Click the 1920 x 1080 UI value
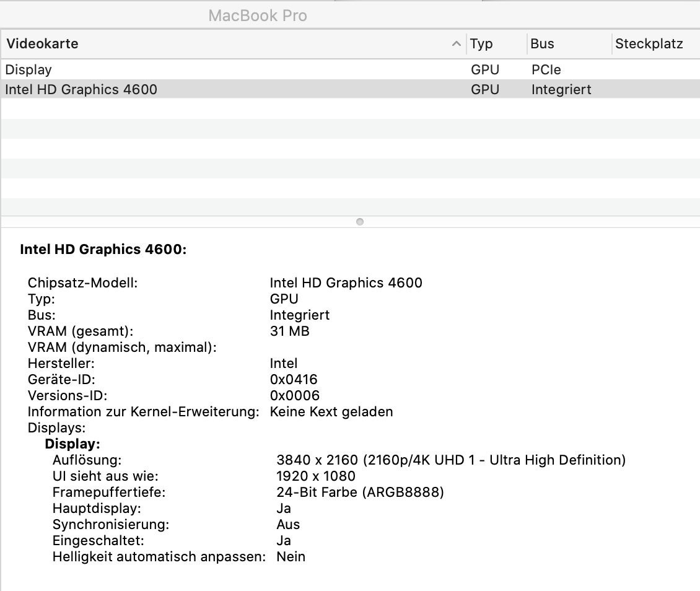The width and height of the screenshot is (700, 591). click(x=316, y=476)
